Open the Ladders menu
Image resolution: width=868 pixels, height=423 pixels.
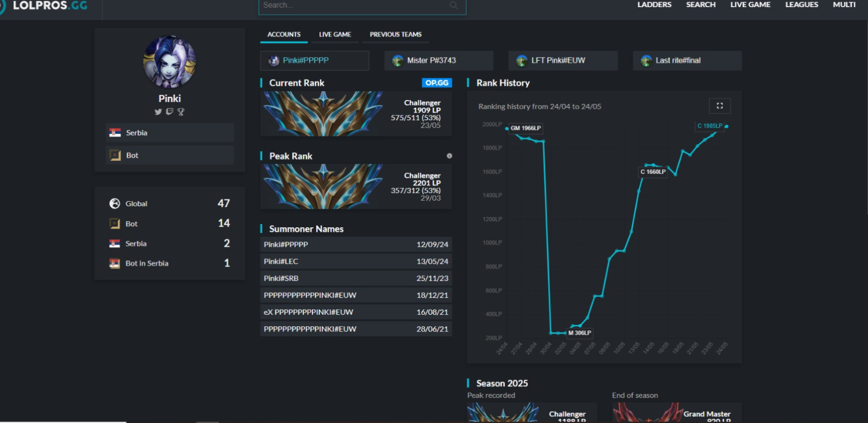point(654,5)
